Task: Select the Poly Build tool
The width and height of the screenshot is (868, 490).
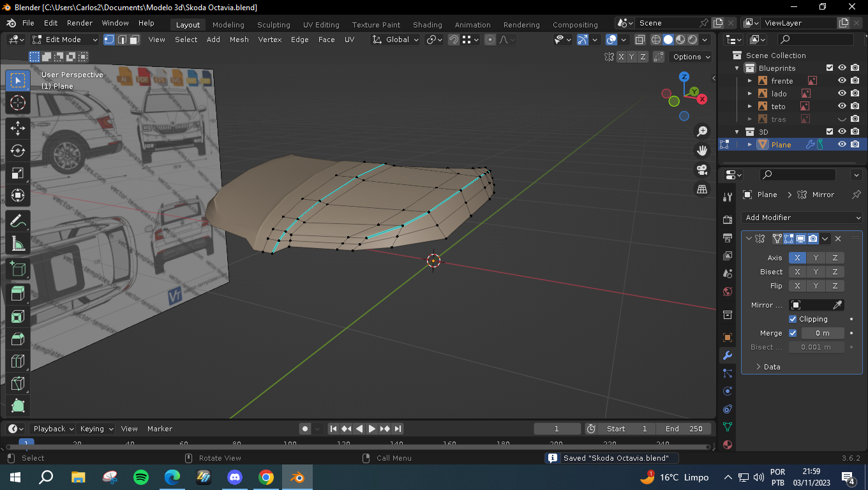Action: tap(18, 406)
